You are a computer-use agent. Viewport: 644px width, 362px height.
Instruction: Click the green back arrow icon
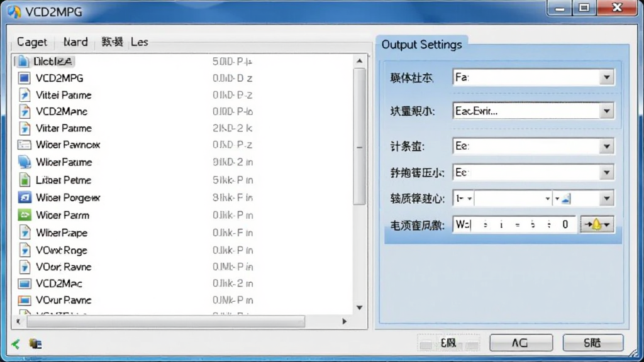tap(16, 344)
